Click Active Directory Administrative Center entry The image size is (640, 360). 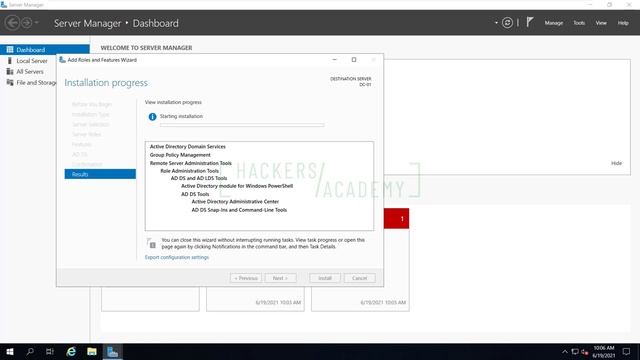(235, 202)
